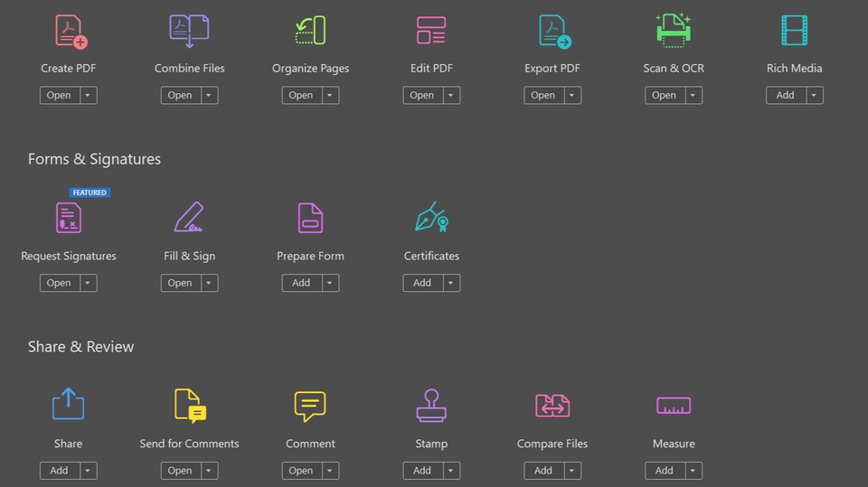
Task: Click the Edit PDF tool icon
Action: pos(431,31)
